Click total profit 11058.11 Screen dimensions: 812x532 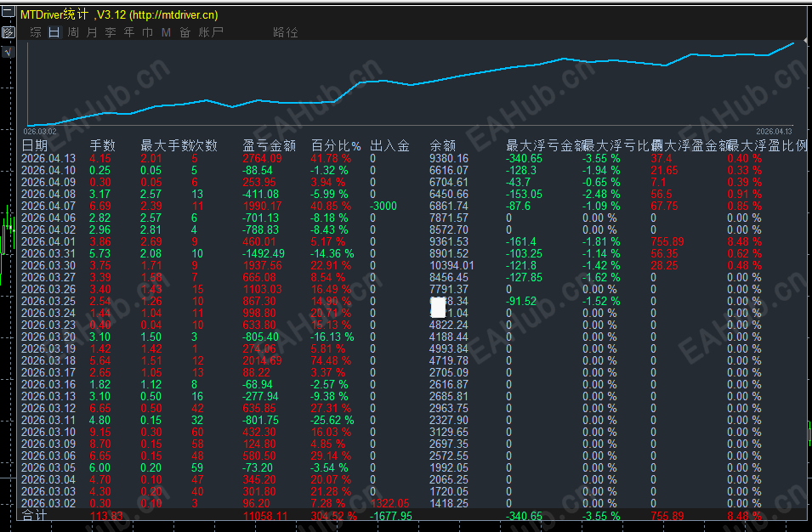pos(265,516)
